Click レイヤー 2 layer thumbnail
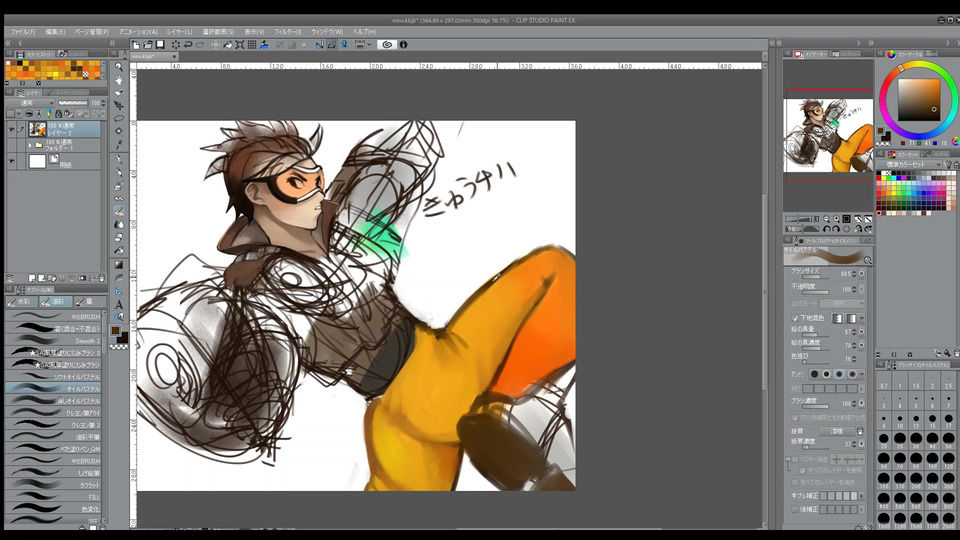Viewport: 960px width, 540px height. [37, 129]
